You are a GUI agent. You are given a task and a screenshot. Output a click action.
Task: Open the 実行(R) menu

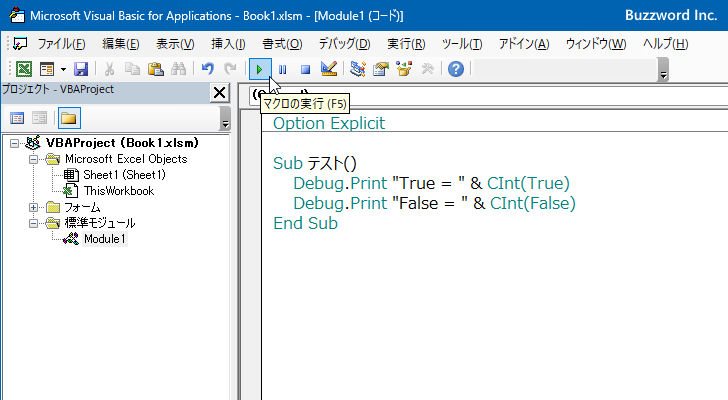point(406,44)
